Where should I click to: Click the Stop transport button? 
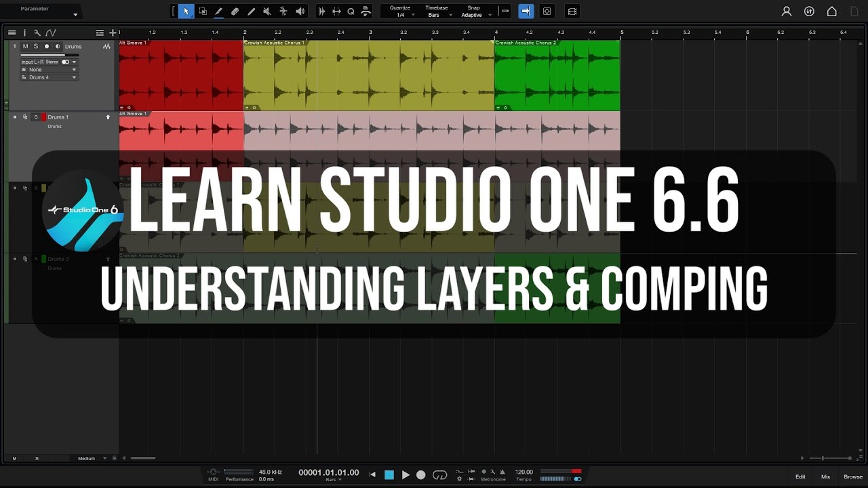point(389,475)
